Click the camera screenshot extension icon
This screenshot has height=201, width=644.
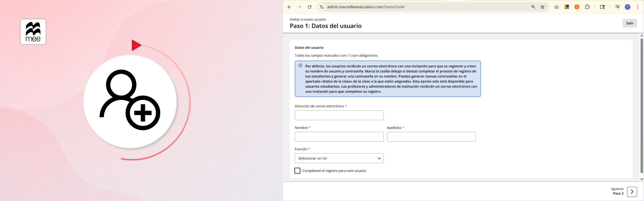[556, 7]
